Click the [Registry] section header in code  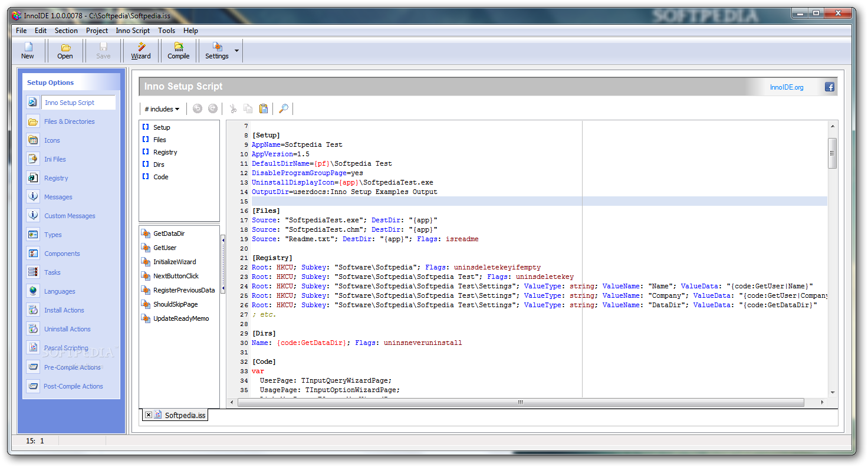(x=272, y=258)
